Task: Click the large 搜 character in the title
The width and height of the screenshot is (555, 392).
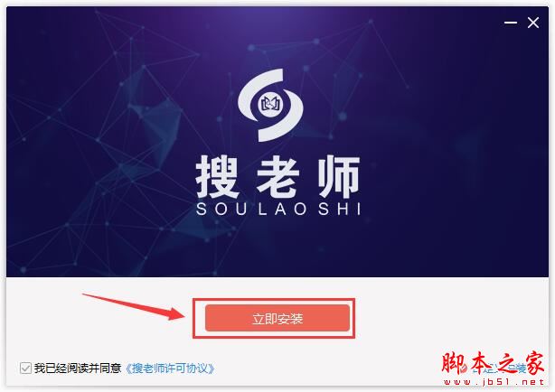Action: (217, 176)
